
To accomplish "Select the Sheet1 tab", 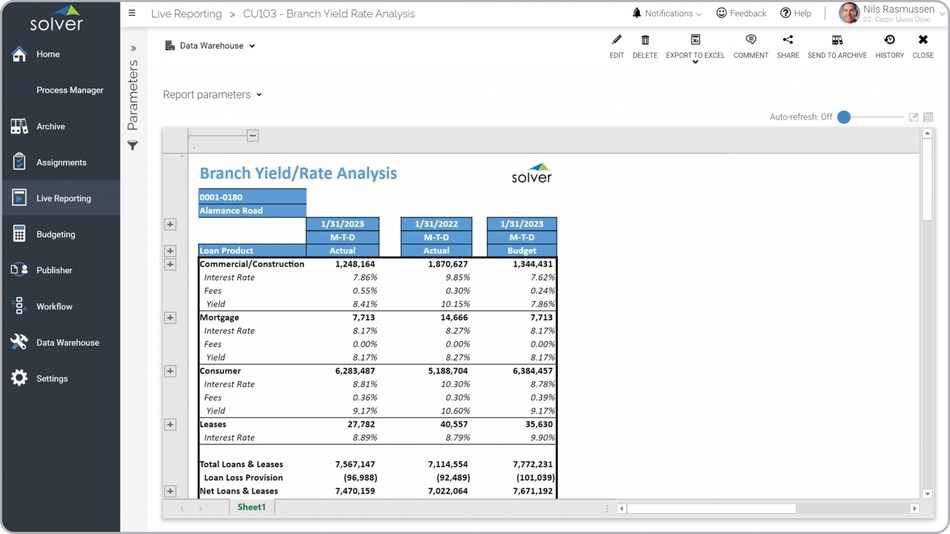I will [251, 508].
